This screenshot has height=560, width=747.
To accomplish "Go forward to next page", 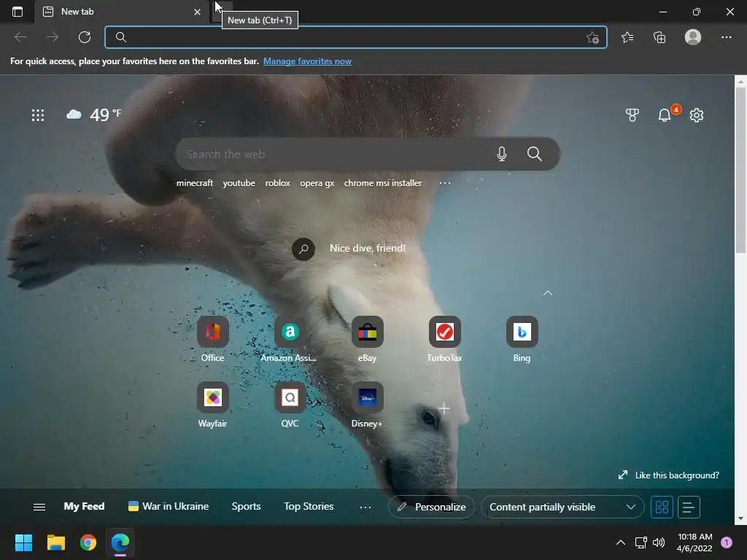I will pos(53,37).
